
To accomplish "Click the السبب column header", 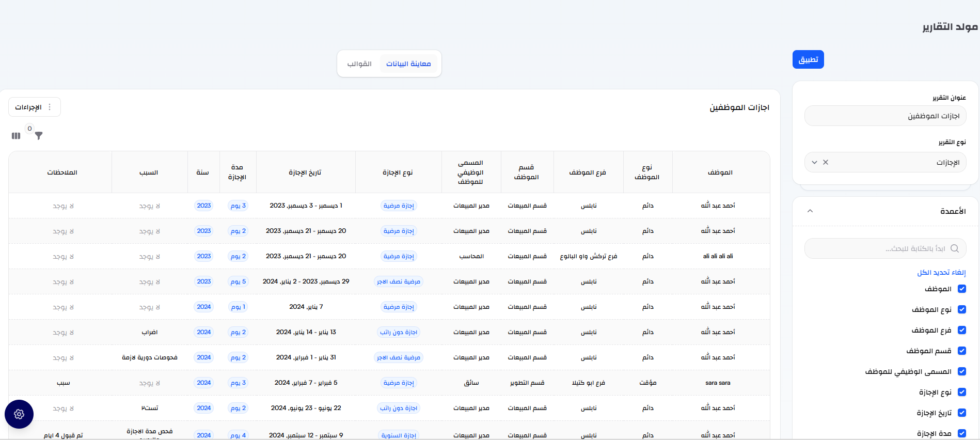I will pyautogui.click(x=149, y=172).
